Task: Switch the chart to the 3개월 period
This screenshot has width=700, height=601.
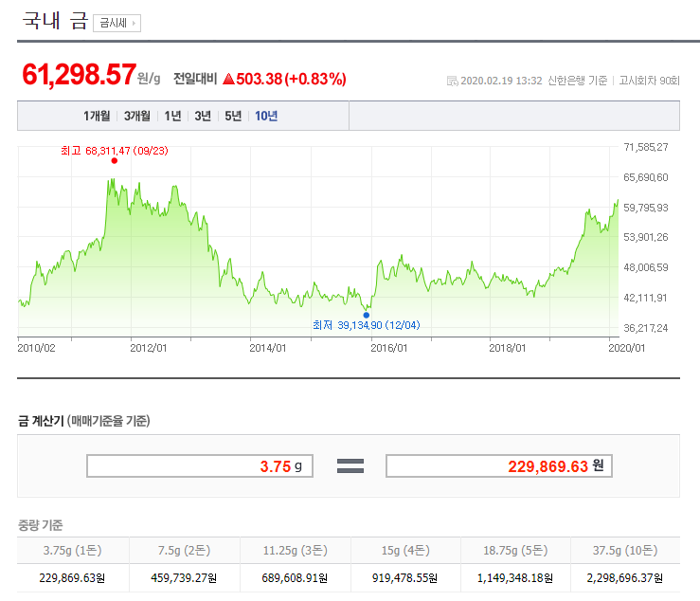Action: pyautogui.click(x=137, y=116)
